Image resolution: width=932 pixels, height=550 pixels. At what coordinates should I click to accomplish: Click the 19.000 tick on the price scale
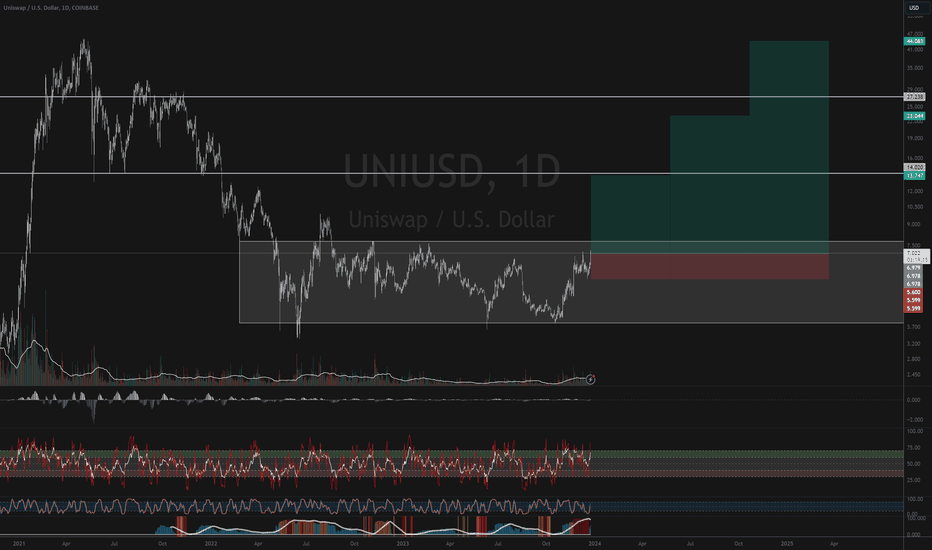point(914,138)
